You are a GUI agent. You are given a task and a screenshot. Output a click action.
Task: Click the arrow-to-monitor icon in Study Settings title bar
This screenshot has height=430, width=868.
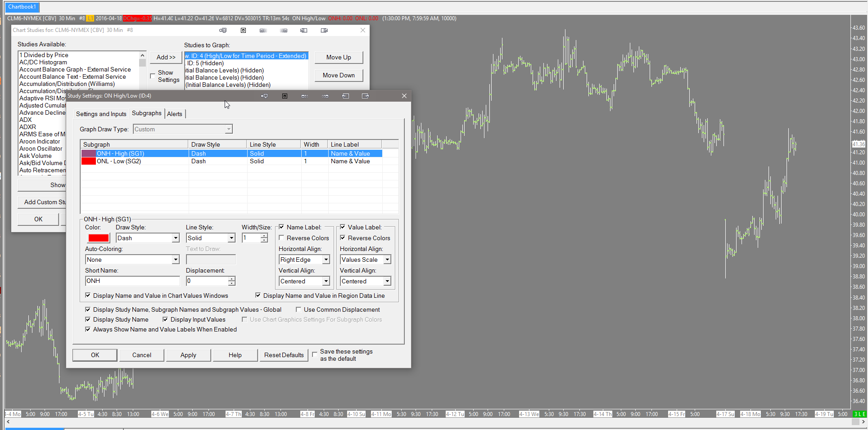[264, 96]
